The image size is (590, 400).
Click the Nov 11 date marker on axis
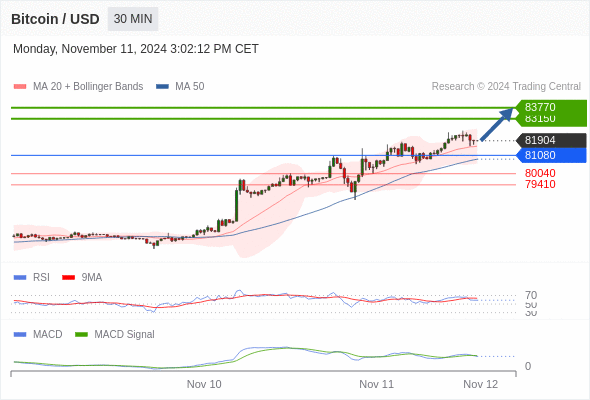[376, 384]
